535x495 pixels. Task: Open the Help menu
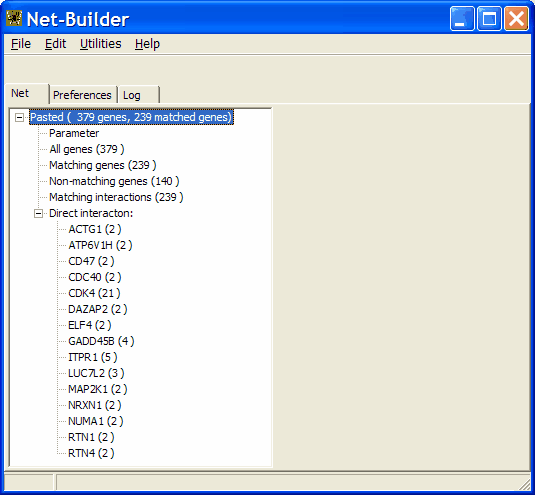[147, 44]
